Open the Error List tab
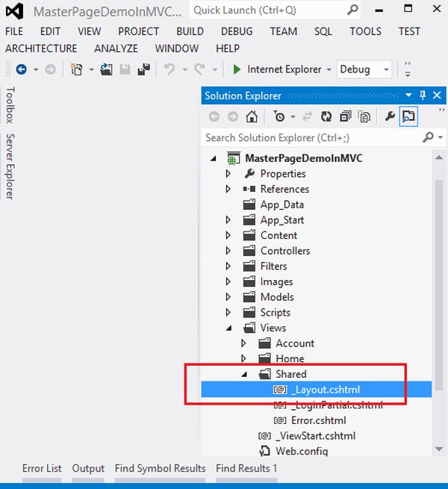The width and height of the screenshot is (448, 489). pos(42,468)
